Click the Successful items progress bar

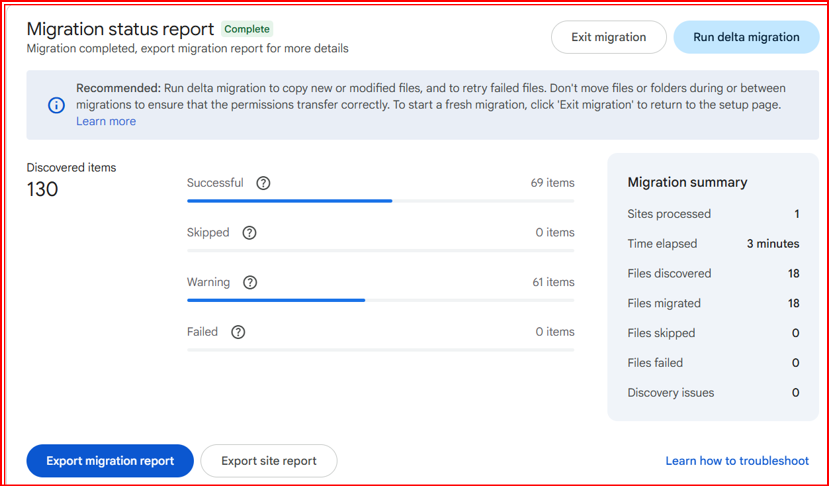[380, 201]
